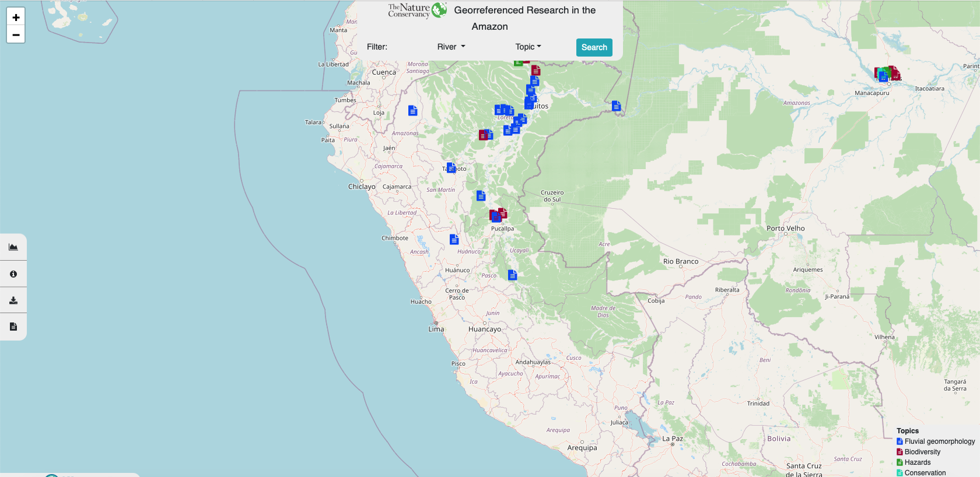Click Hazards legend entry
The height and width of the screenshot is (477, 980).
917,462
